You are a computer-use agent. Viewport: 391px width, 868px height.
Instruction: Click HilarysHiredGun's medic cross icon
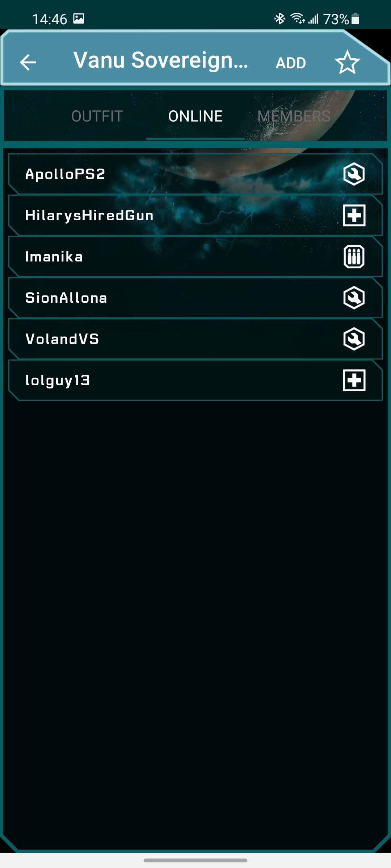pyautogui.click(x=354, y=215)
